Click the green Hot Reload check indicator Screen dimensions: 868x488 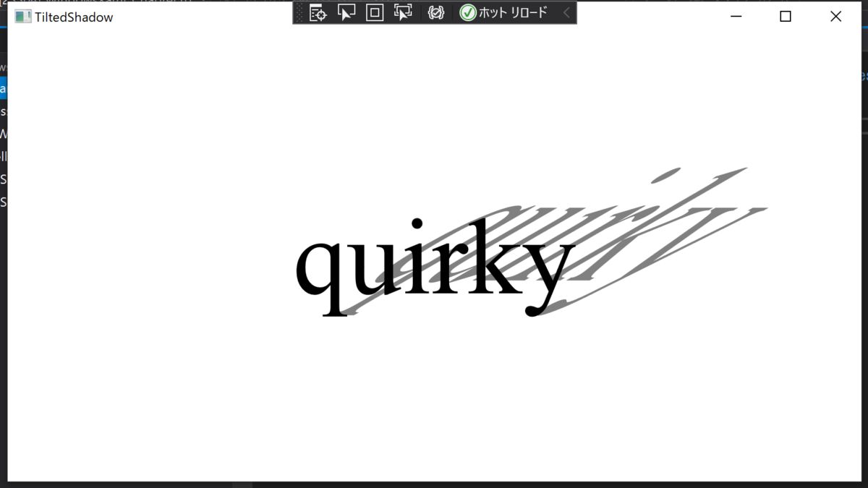click(x=469, y=12)
